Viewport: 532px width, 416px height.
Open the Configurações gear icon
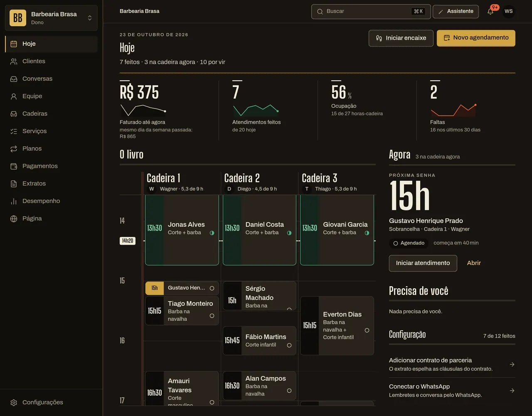(14, 402)
